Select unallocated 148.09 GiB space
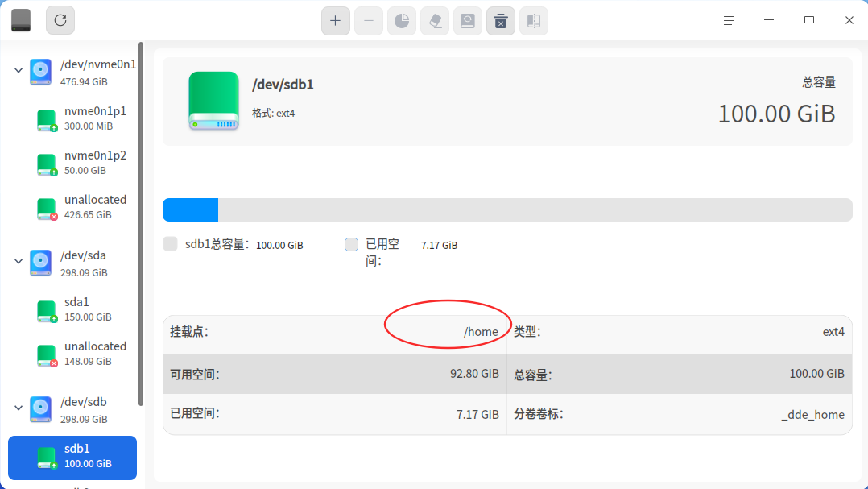Image resolution: width=868 pixels, height=489 pixels. click(x=72, y=354)
